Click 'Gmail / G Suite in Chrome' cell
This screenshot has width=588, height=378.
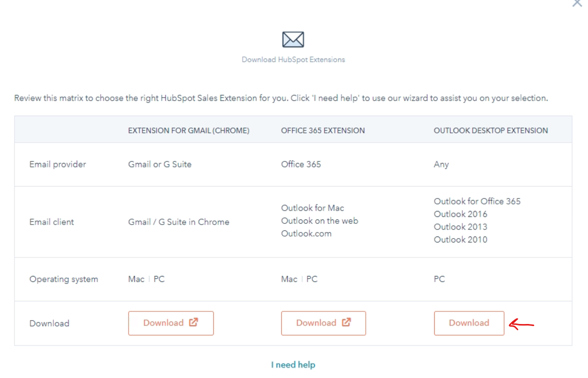[178, 222]
